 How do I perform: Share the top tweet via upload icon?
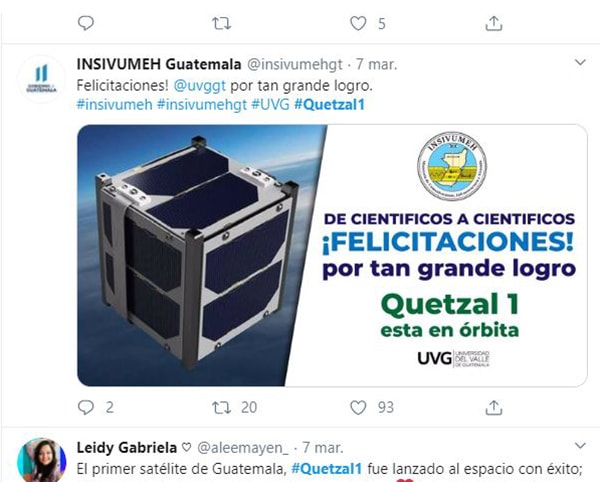point(494,24)
